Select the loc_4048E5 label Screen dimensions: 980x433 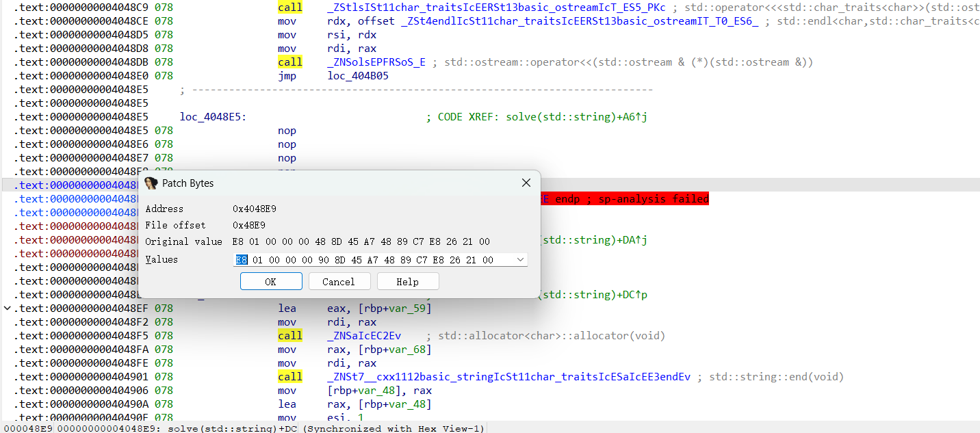(212, 117)
